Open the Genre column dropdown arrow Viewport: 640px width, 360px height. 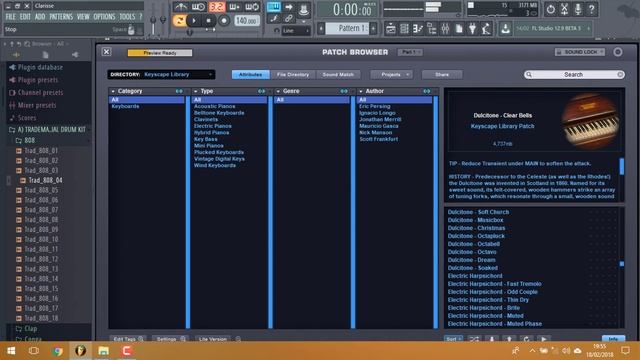point(278,91)
